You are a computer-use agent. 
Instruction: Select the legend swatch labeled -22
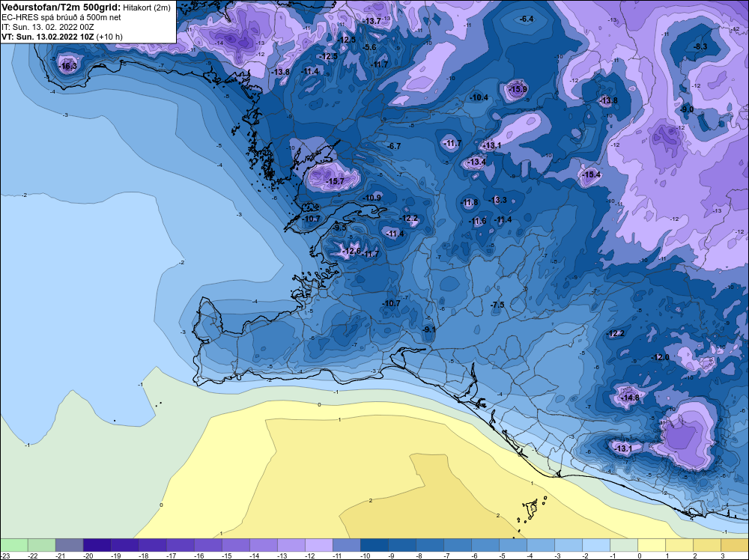coord(41,545)
